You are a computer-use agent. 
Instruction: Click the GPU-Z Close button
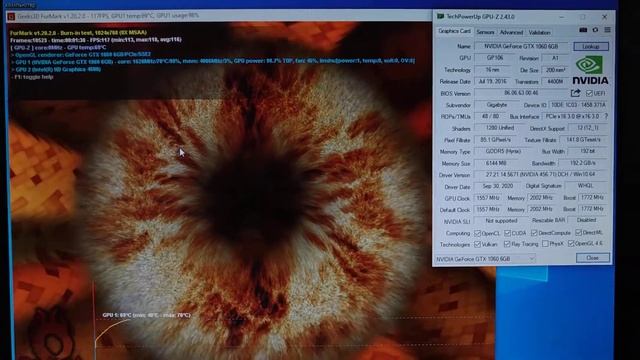pyautogui.click(x=592, y=258)
